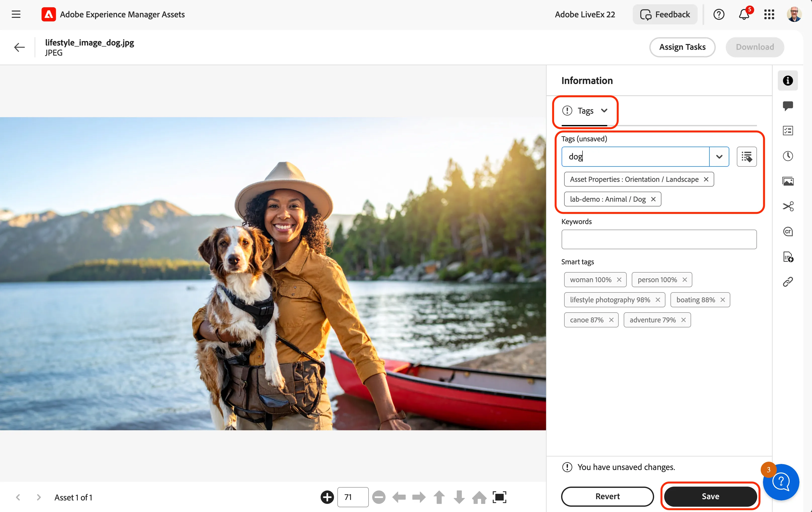This screenshot has width=812, height=512.
Task: Remove the canoe 87% smart tag
Action: (x=611, y=320)
